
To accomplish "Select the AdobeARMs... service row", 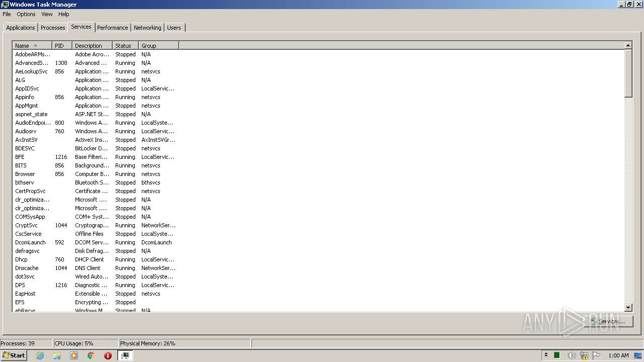I will [96, 54].
